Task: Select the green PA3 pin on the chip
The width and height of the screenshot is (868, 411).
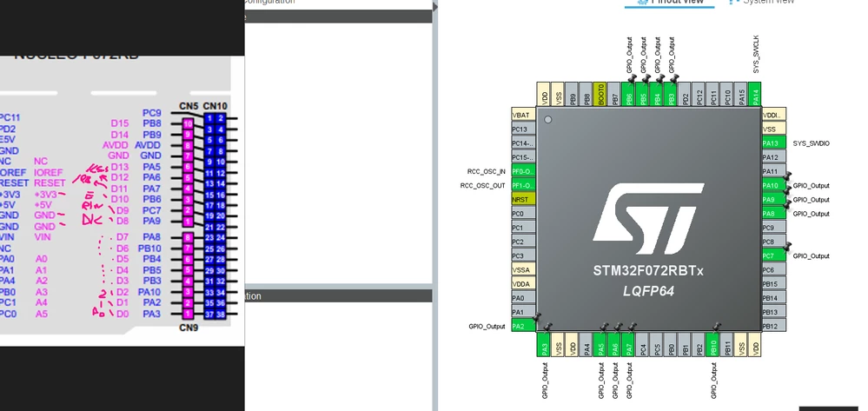Action: pyautogui.click(x=544, y=344)
